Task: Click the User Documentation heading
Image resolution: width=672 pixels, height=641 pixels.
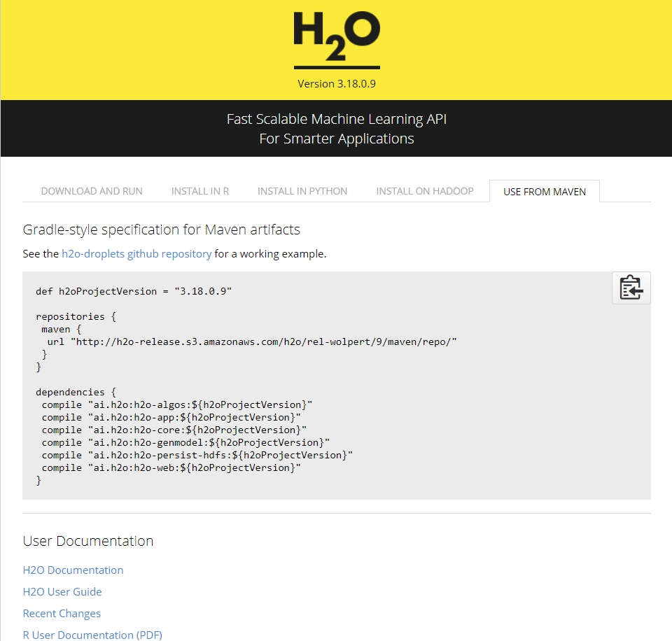Action: click(88, 541)
